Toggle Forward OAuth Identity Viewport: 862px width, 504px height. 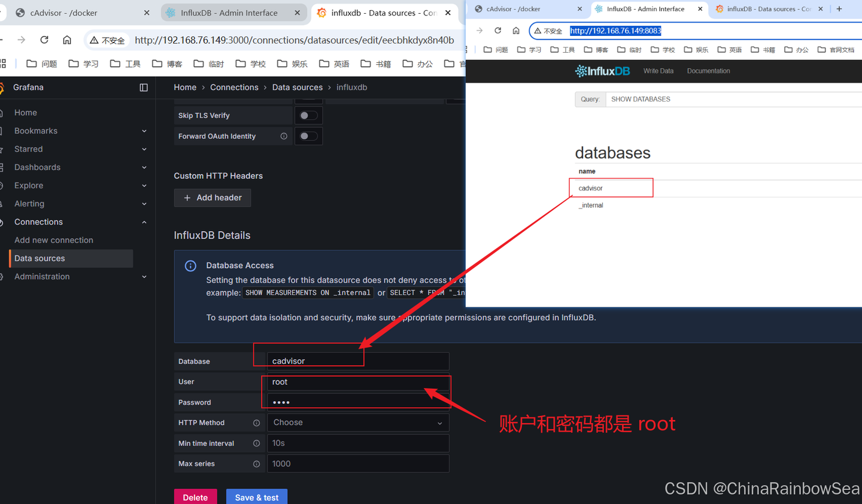(x=308, y=136)
